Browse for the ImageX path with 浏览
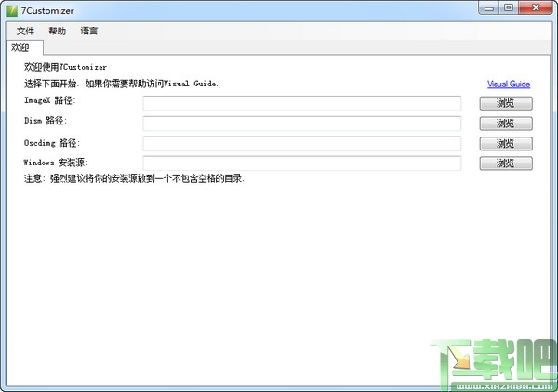558x392 pixels. (x=506, y=103)
